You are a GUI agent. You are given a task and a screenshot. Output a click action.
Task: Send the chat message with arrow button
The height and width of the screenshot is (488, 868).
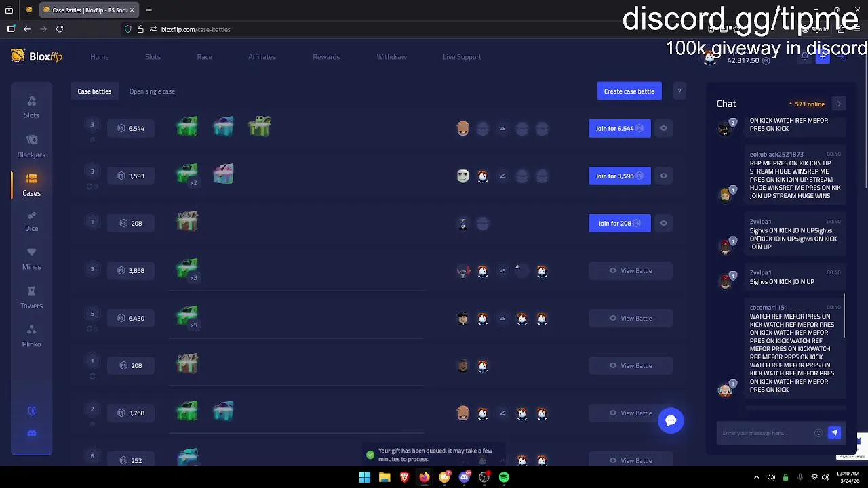[x=834, y=433]
